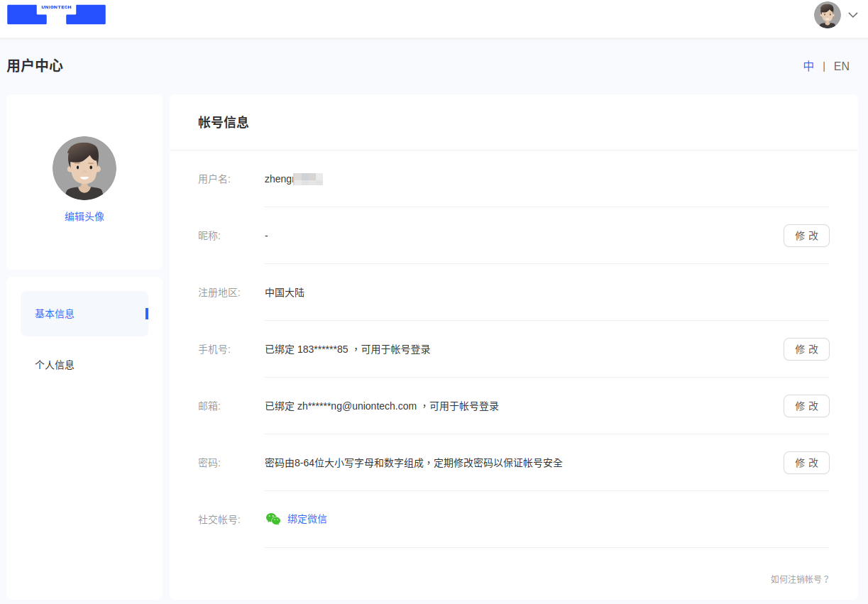868x604 pixels.
Task: Click 修改 button for 邮箱
Action: (x=806, y=406)
